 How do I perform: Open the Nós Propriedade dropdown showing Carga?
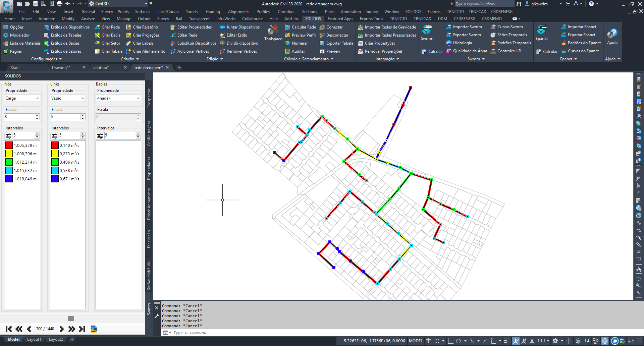pos(22,98)
